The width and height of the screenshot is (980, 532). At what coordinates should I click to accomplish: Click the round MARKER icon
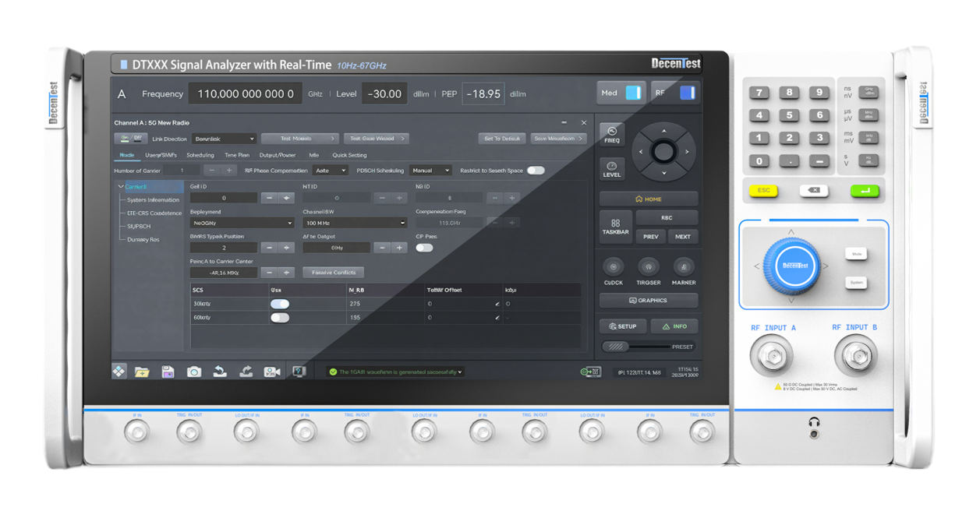683,267
